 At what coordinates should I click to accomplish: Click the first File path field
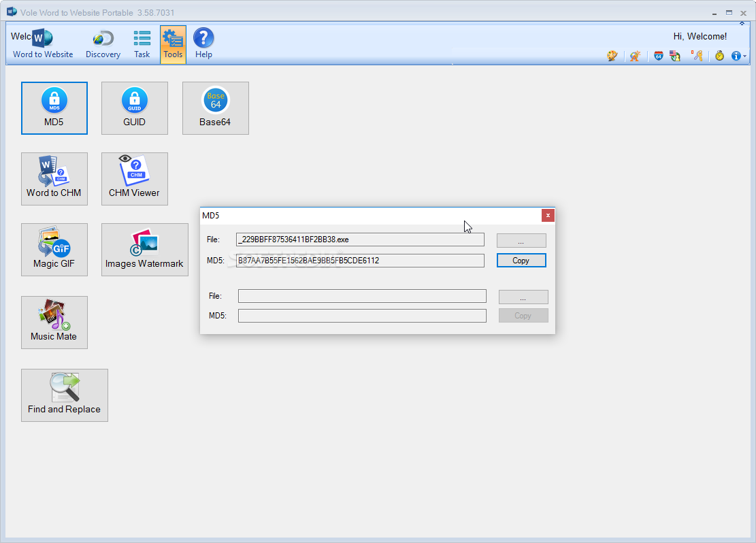[360, 240]
